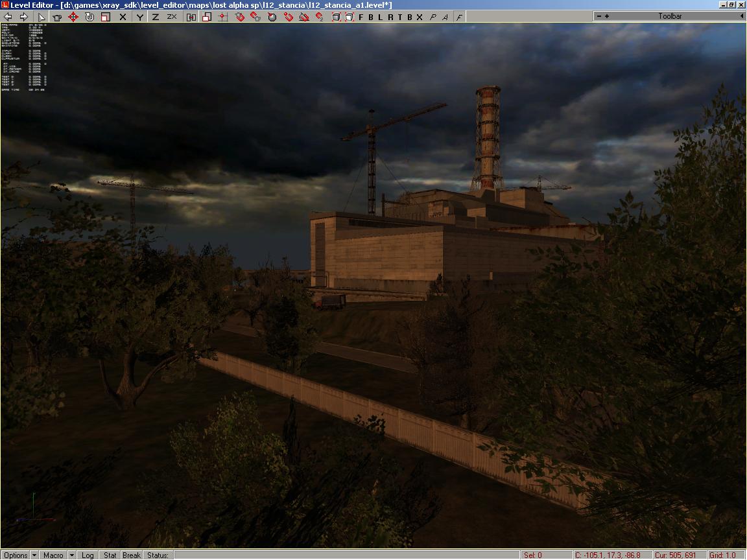Activate the Move tool with red arrows

73,17
